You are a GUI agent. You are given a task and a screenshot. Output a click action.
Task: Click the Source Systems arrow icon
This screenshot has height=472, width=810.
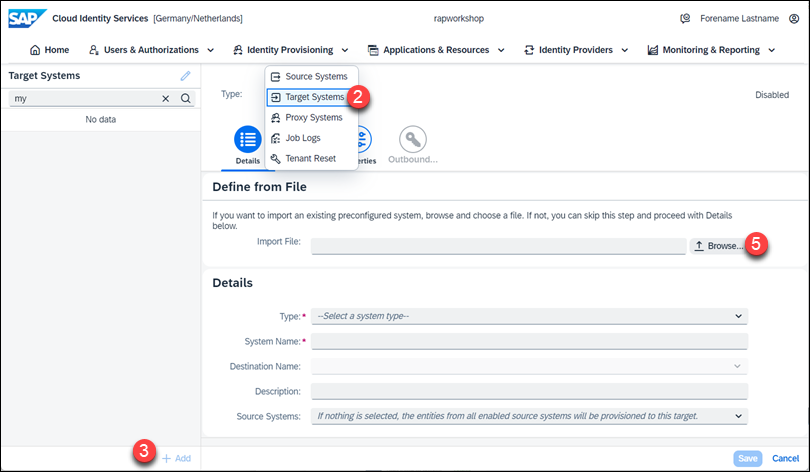276,77
